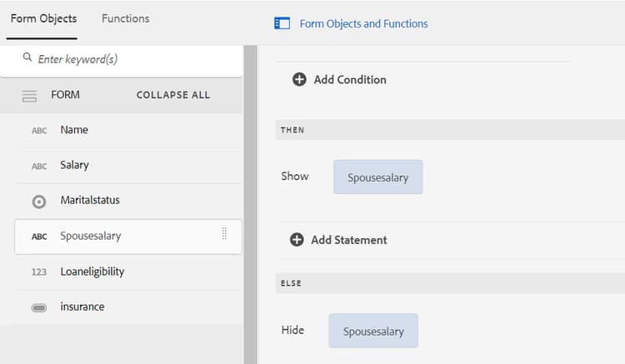The height and width of the screenshot is (364, 625).
Task: Select the Form Objects tab
Action: pyautogui.click(x=43, y=18)
